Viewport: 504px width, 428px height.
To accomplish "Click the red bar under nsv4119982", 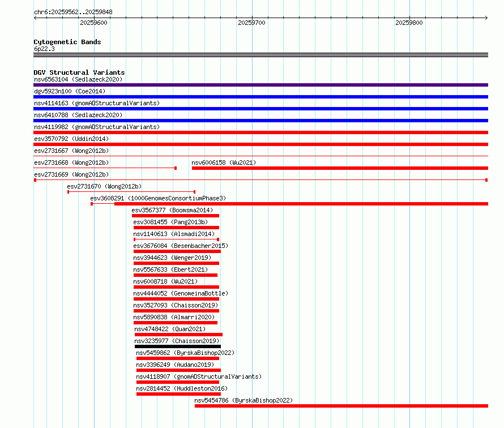I will click(260, 132).
